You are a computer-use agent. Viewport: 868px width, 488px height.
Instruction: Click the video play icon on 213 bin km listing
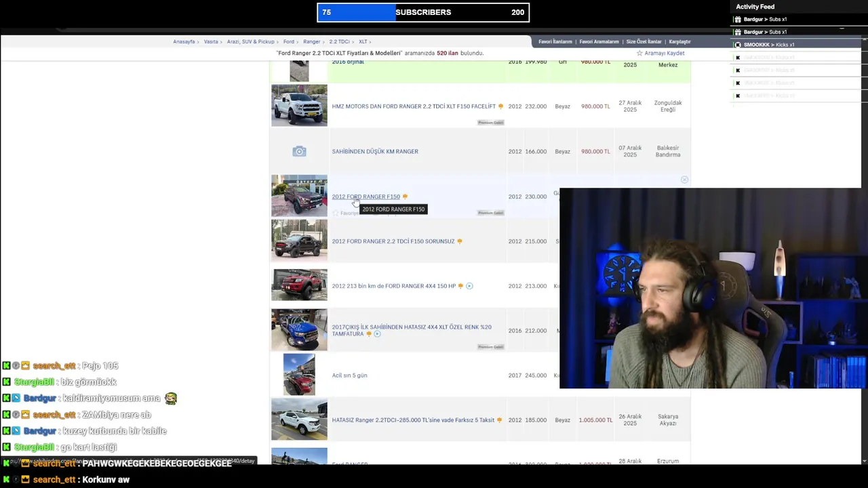(x=469, y=286)
